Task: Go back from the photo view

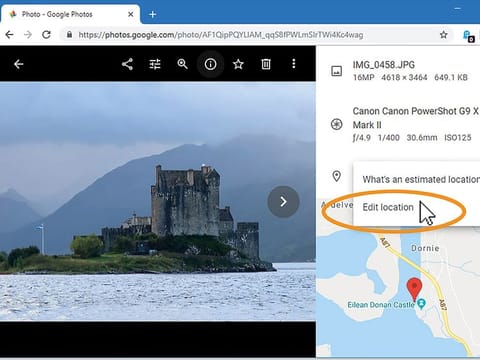Action: click(x=19, y=64)
